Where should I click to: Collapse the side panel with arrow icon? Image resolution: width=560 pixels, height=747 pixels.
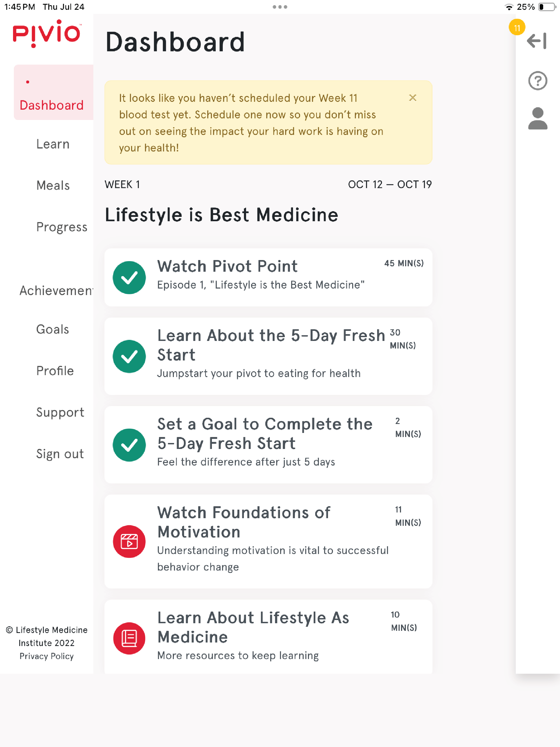[x=537, y=41]
